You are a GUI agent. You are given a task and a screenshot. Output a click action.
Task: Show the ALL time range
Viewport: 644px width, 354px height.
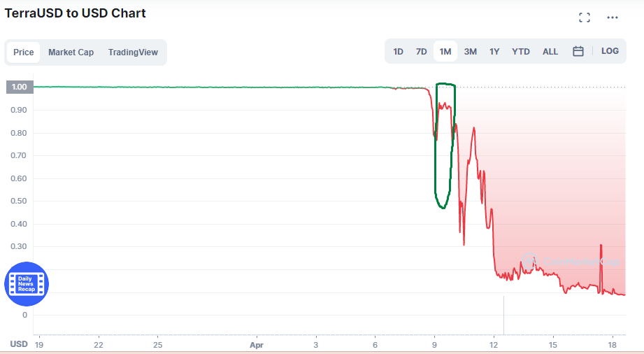550,51
